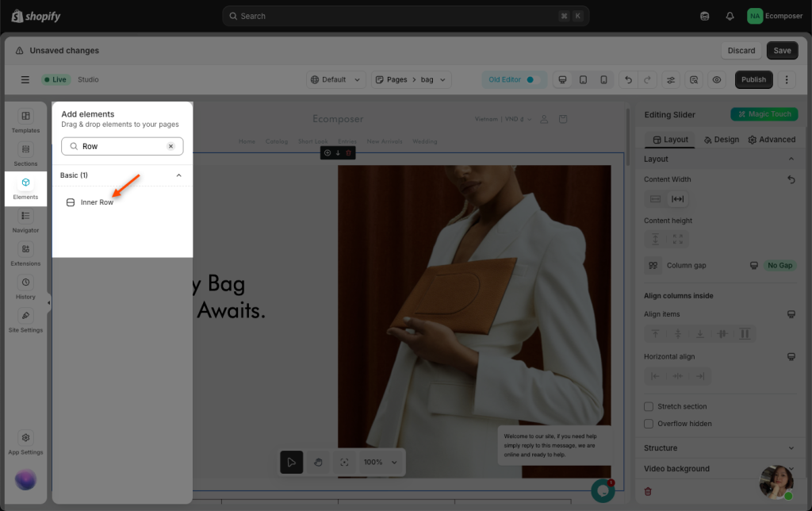Switch to the Design tab
The height and width of the screenshot is (511, 812).
tap(721, 140)
